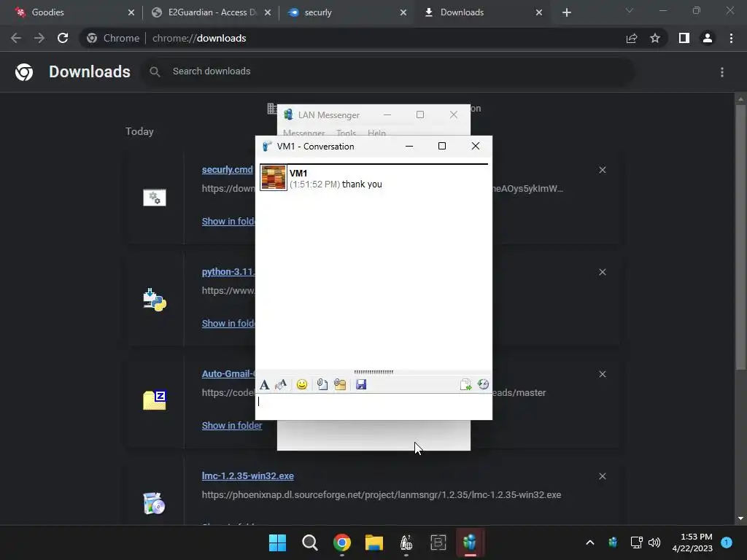The height and width of the screenshot is (560, 747).
Task: Remove the Auto-Gmail download from the list
Action: click(602, 374)
